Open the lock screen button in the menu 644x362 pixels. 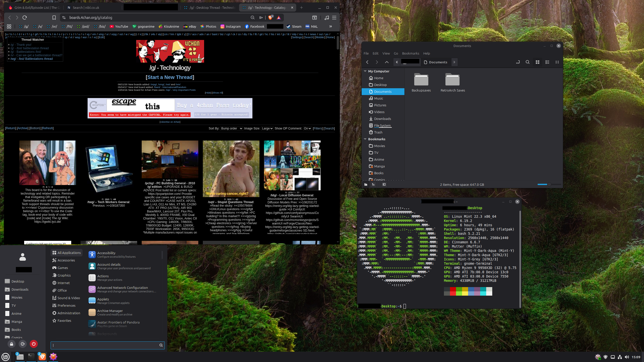(x=12, y=344)
